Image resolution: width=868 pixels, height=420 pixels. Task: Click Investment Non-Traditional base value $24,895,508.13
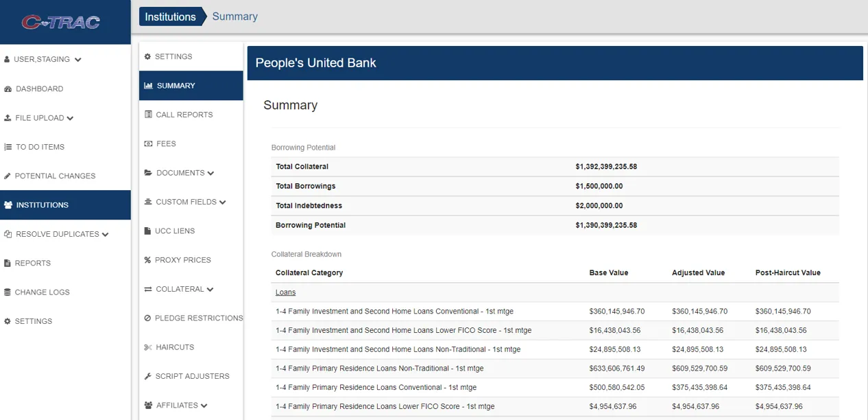pos(615,349)
